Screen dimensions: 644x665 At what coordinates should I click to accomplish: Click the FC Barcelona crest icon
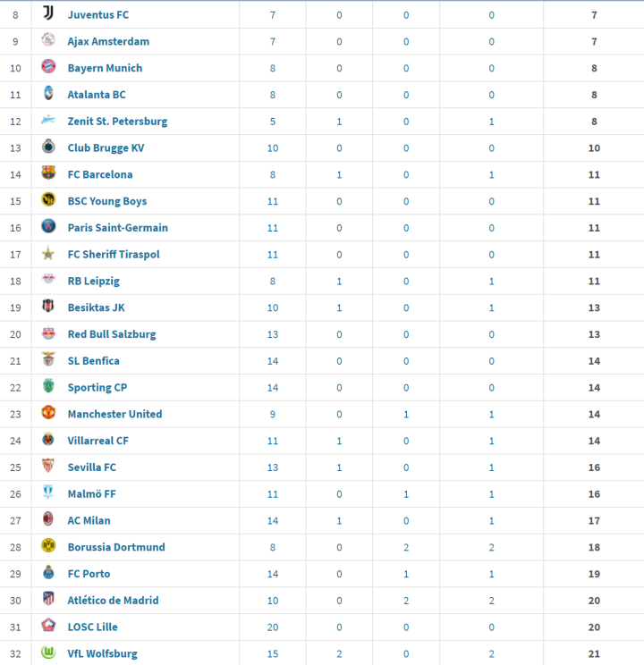click(x=48, y=174)
